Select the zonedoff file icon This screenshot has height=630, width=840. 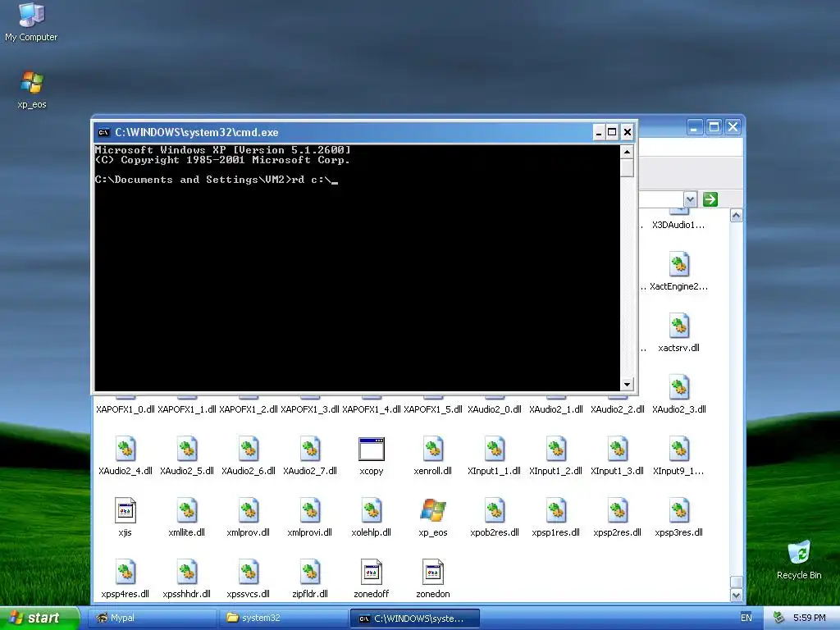pos(372,572)
